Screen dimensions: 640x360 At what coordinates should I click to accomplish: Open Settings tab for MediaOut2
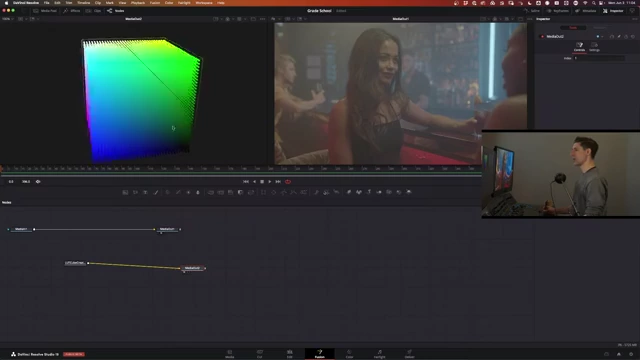coord(594,47)
